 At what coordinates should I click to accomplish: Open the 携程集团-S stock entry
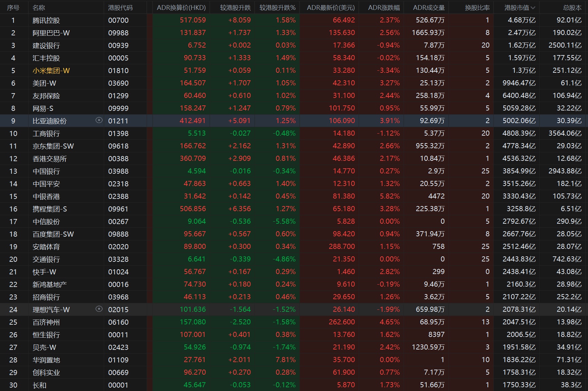pos(50,209)
